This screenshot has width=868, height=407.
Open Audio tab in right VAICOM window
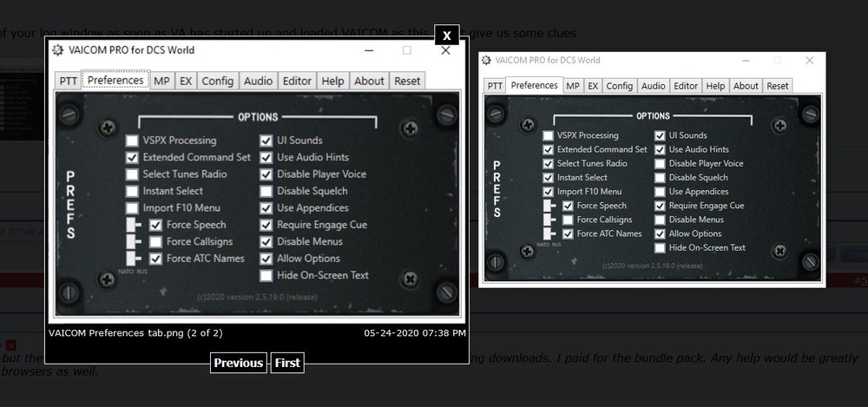pyautogui.click(x=654, y=86)
